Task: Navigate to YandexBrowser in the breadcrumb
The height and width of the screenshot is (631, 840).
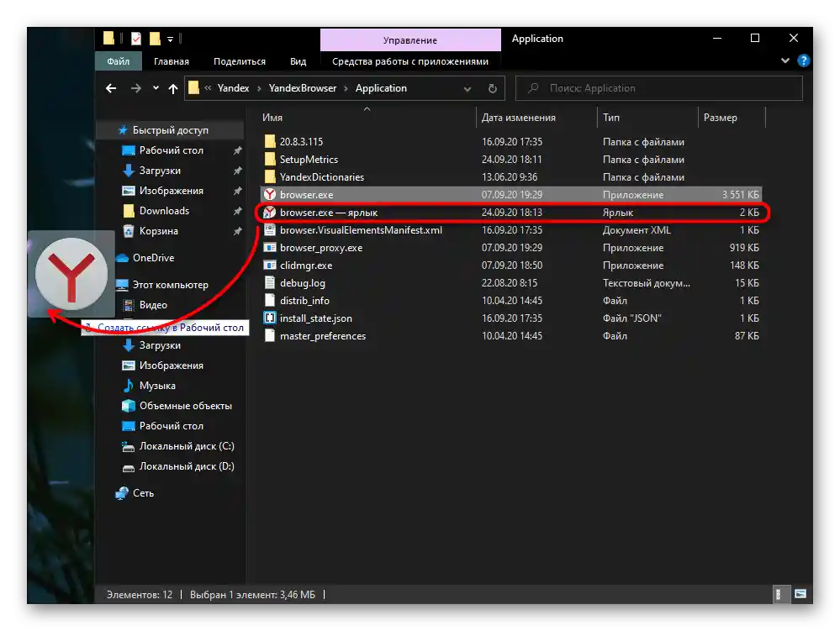Action: click(303, 88)
